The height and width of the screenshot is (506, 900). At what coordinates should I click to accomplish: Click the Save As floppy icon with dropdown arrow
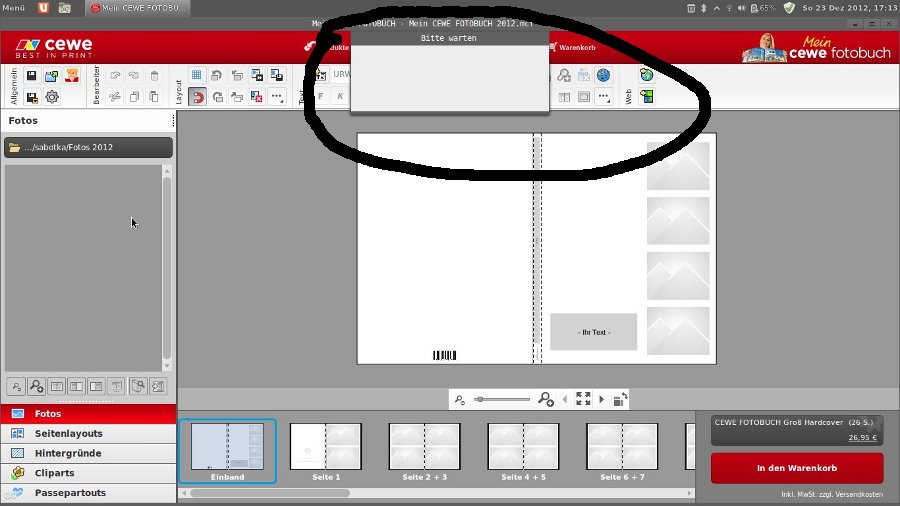[32, 97]
